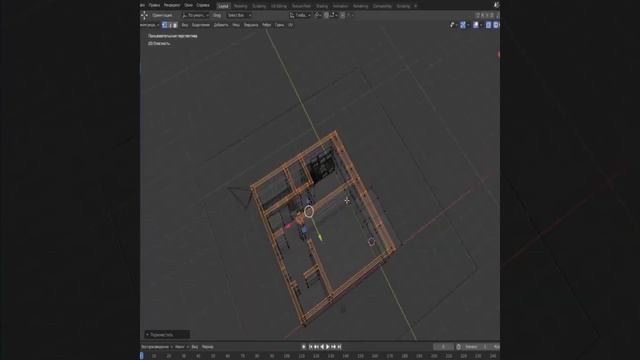The image size is (640, 360).
Task: Open the orientation default dropdown
Action: (x=195, y=15)
